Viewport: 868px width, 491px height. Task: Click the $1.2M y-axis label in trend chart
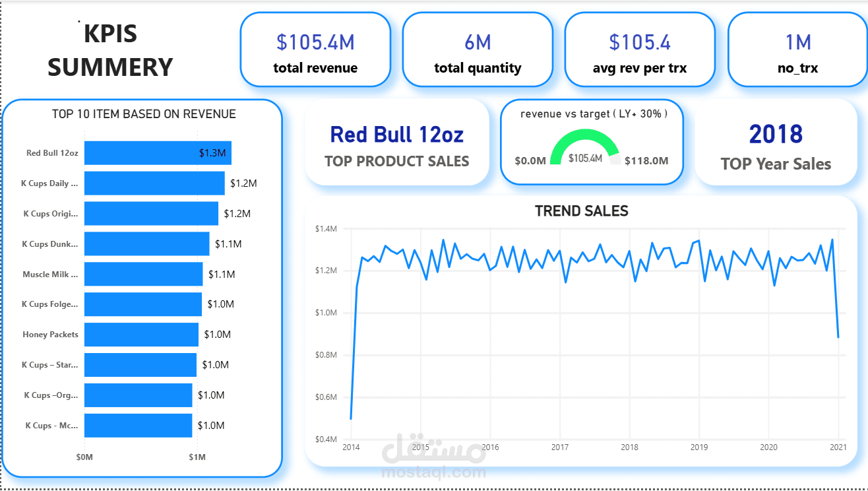[x=325, y=271]
